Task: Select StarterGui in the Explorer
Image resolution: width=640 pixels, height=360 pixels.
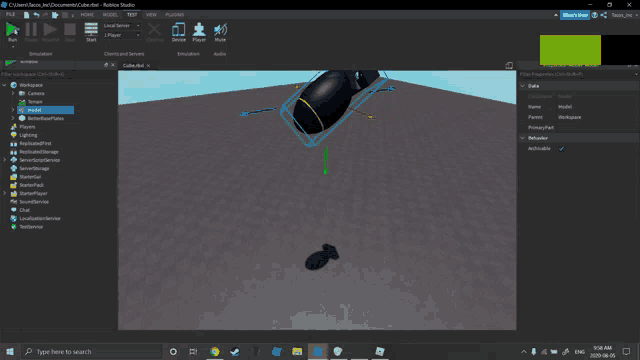Action: pos(30,177)
